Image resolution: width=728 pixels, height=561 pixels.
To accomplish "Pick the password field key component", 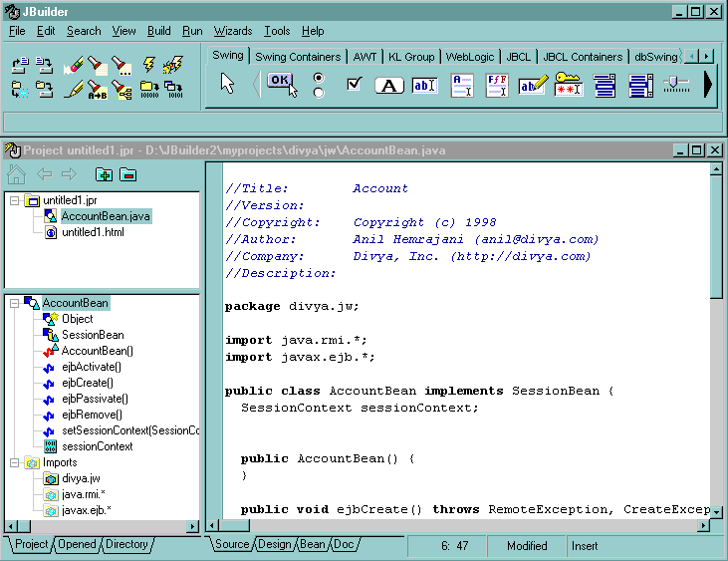I will (569, 85).
